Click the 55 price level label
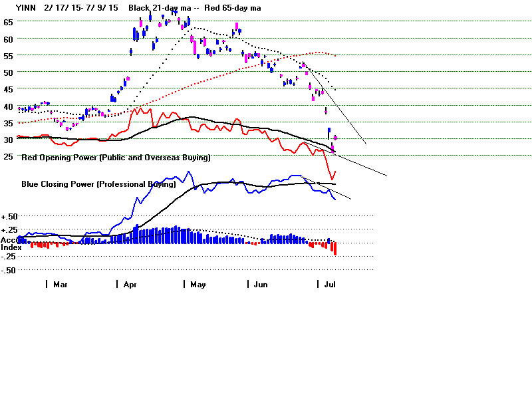The image size is (532, 399). click(9, 55)
